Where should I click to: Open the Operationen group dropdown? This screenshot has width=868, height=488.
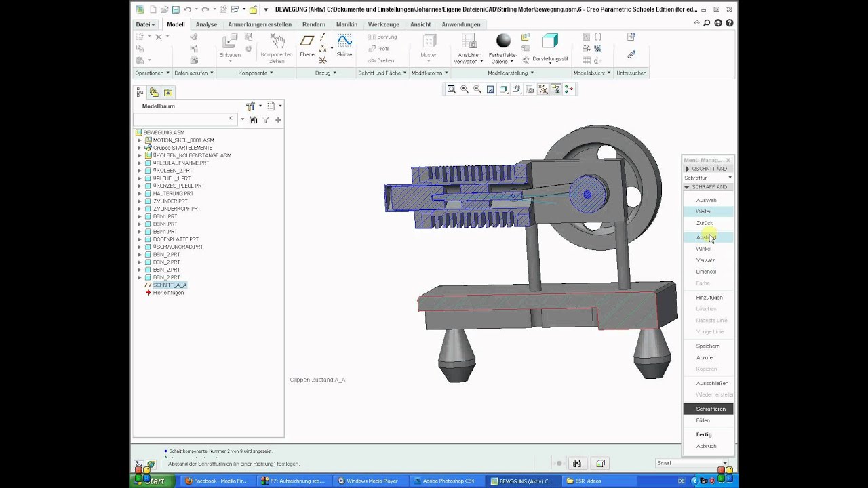[152, 73]
